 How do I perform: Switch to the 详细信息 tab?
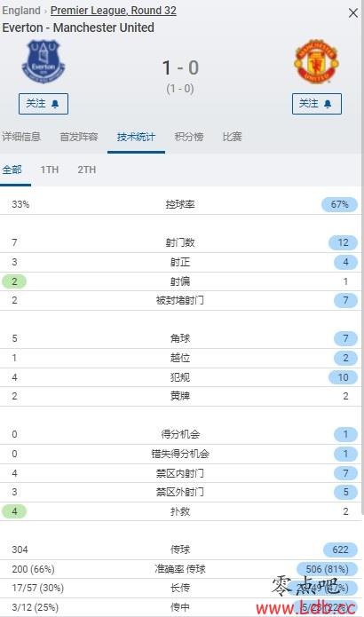point(21,137)
